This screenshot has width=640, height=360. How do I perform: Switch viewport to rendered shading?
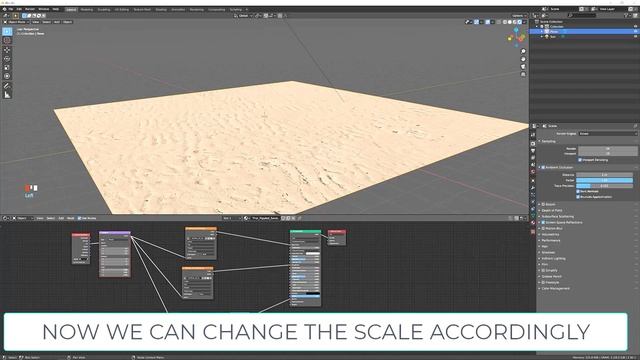tap(520, 22)
